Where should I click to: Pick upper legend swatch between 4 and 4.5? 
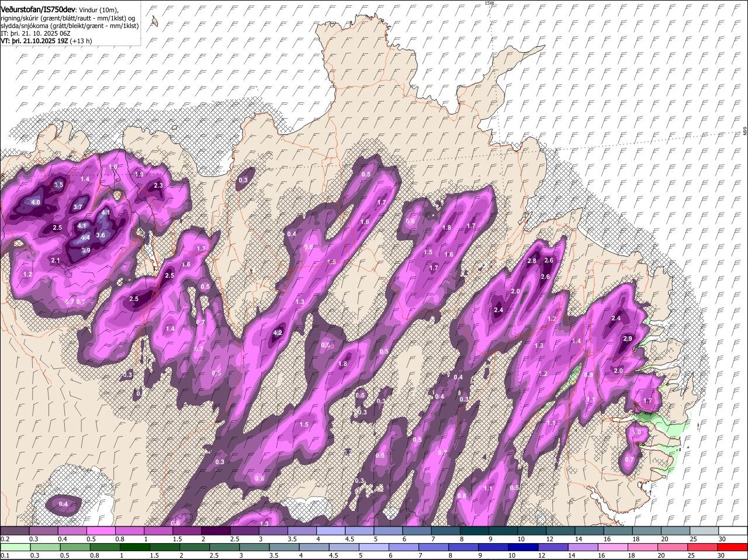[330, 530]
